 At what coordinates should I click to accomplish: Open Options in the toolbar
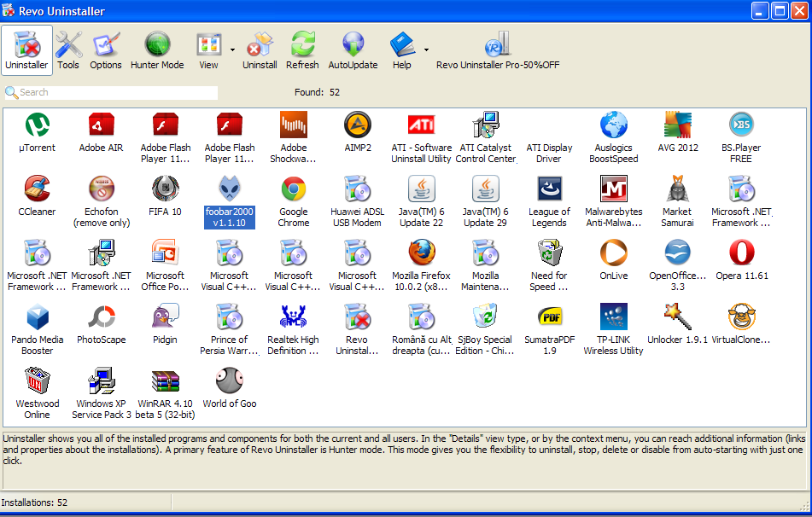(106, 50)
